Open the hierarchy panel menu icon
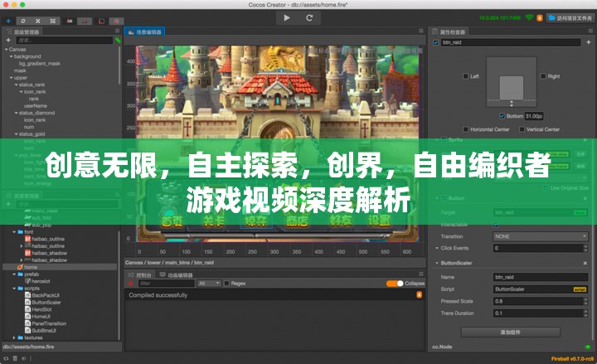 tap(117, 31)
